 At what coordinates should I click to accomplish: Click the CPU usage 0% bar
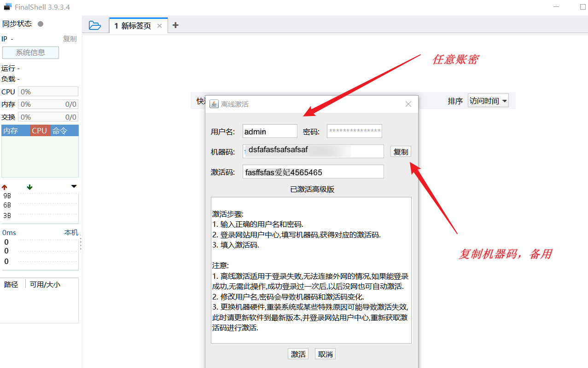[48, 92]
